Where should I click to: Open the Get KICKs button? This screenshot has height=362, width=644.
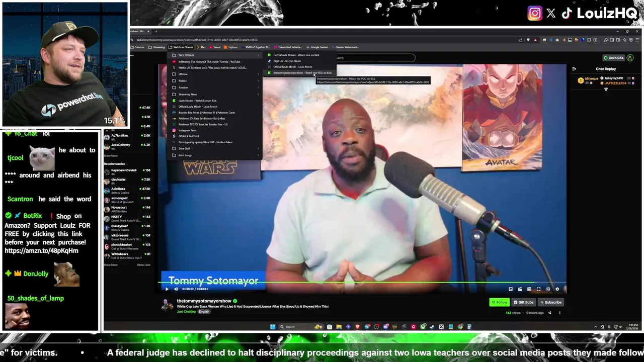coord(614,58)
